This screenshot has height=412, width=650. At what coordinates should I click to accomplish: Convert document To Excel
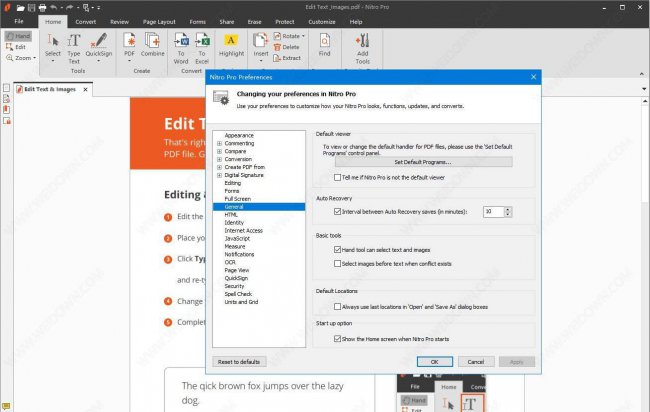tap(202, 48)
